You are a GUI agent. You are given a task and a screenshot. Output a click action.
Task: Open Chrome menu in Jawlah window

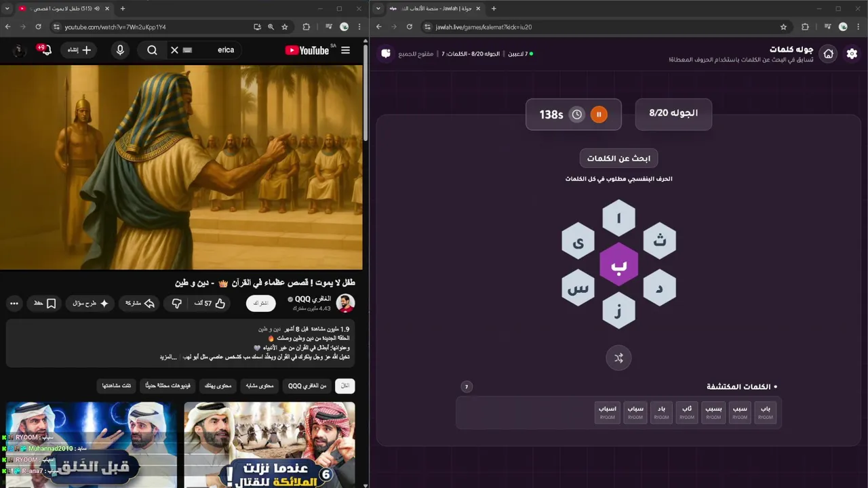(859, 27)
